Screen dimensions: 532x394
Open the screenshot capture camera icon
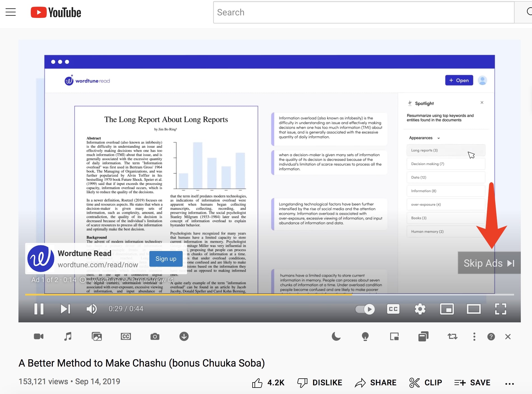[155, 336]
